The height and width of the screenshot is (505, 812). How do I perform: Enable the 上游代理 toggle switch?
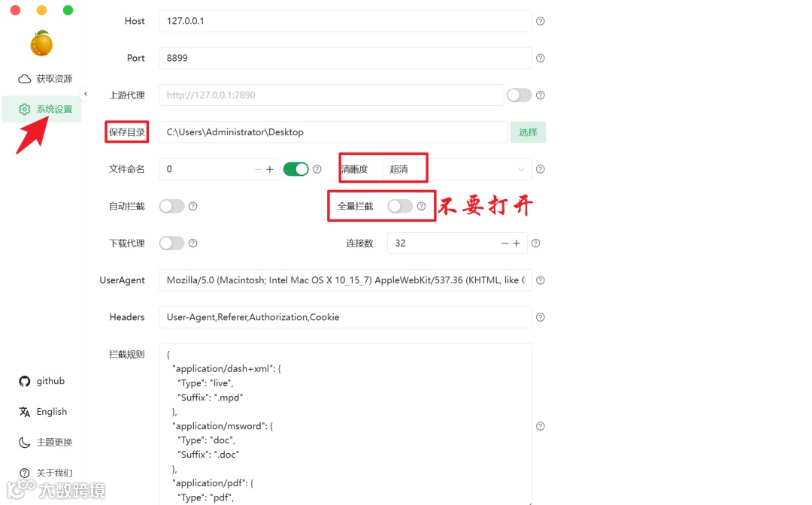click(519, 95)
